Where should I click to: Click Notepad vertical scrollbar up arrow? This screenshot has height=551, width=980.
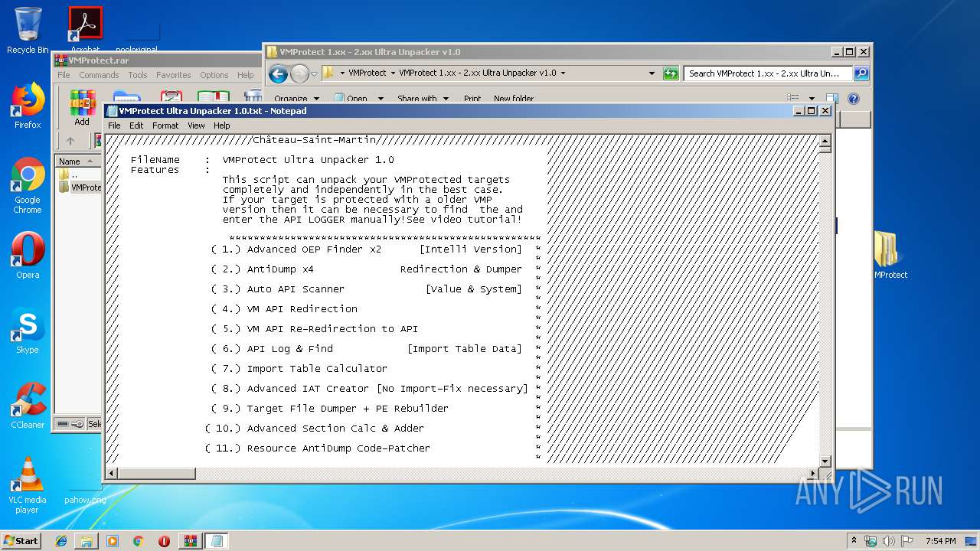click(825, 142)
